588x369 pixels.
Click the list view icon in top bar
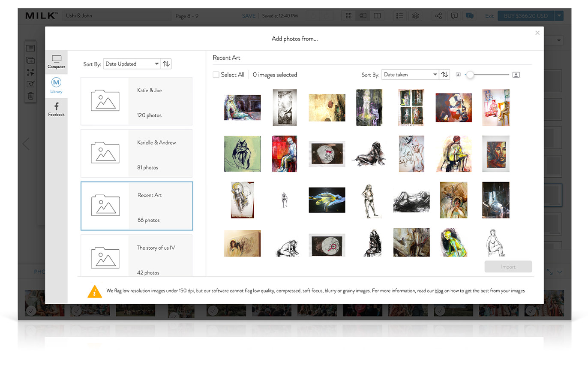(400, 16)
